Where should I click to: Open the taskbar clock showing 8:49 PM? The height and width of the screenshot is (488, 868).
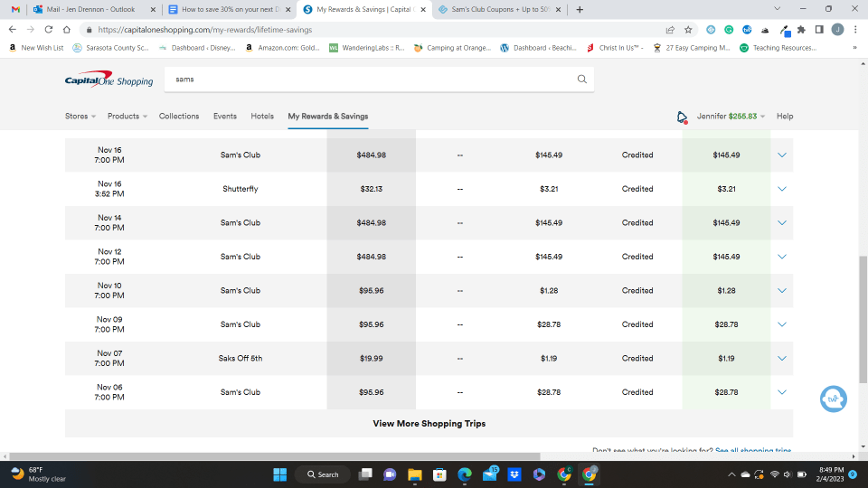(829, 474)
